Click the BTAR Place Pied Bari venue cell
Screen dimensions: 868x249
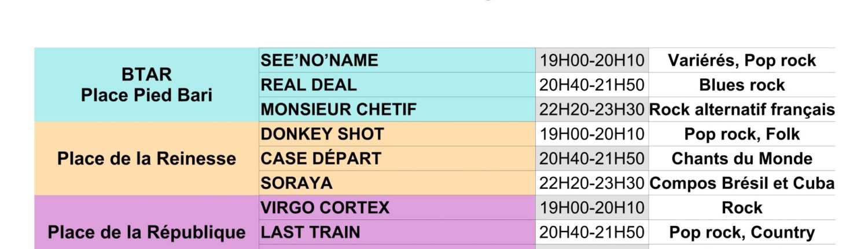(x=146, y=85)
